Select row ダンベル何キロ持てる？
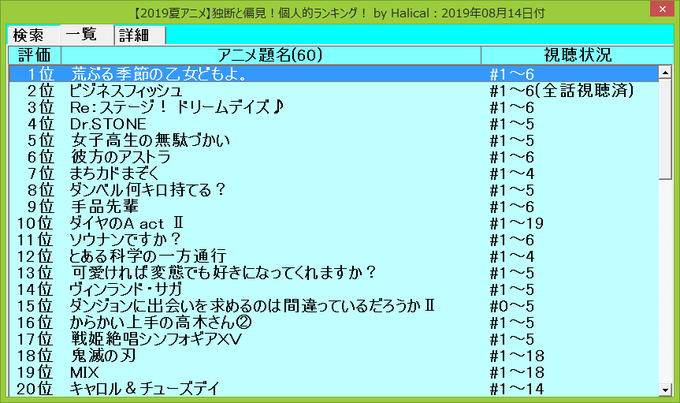 [334, 190]
